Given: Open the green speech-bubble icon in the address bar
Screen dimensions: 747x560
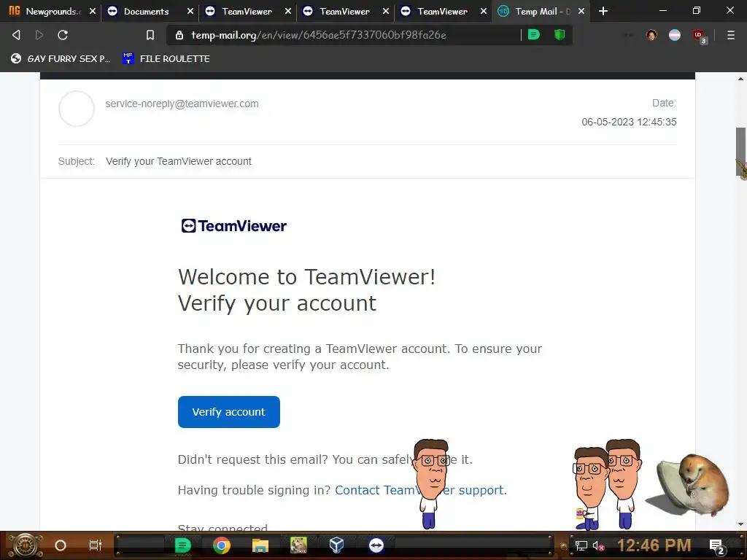Looking at the screenshot, I should coord(534,35).
